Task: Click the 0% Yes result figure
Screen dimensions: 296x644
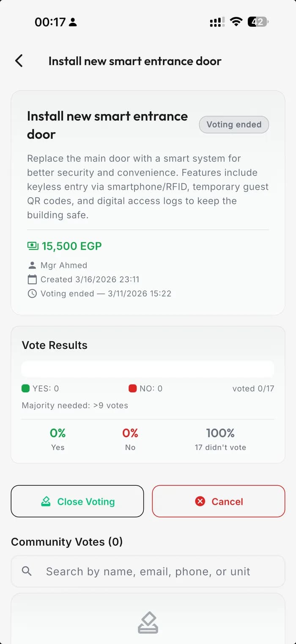Action: pos(58,433)
